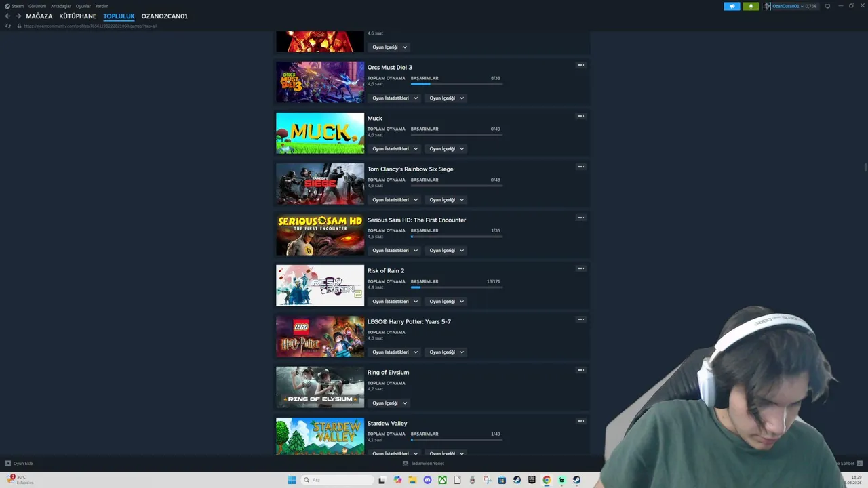
Task: Click the Orcs Must Die! 3 achievements progress bar
Action: tap(456, 84)
